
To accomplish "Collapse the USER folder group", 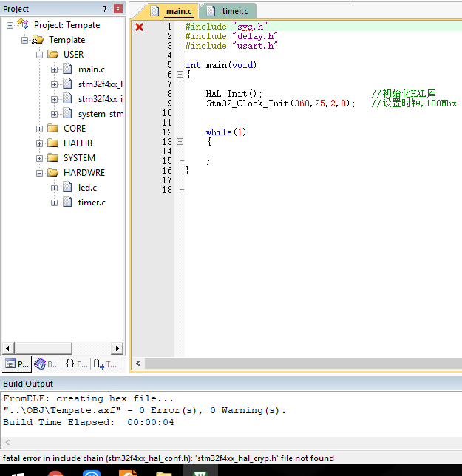I will [x=39, y=55].
